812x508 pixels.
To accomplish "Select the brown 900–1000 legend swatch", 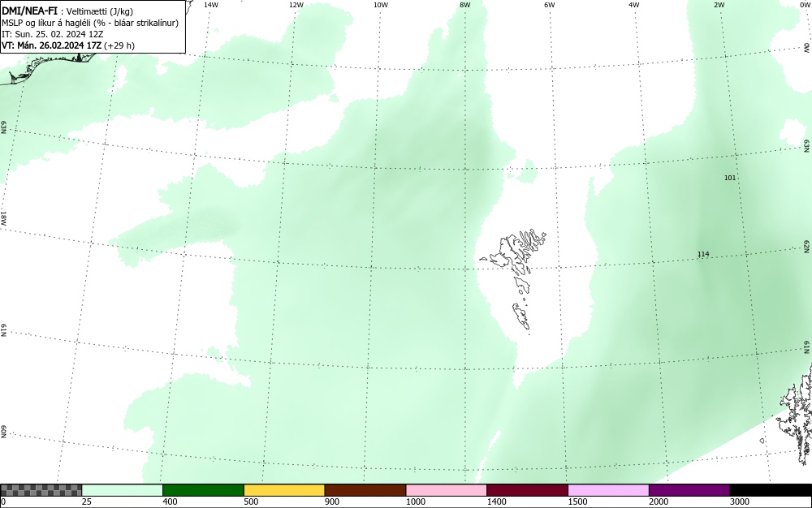I will click(365, 490).
